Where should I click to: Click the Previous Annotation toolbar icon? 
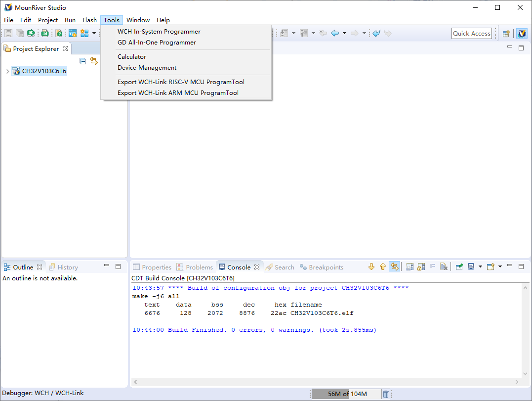[304, 33]
